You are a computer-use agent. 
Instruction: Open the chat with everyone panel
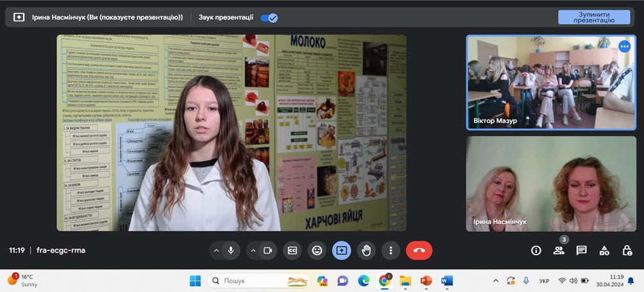coord(581,250)
